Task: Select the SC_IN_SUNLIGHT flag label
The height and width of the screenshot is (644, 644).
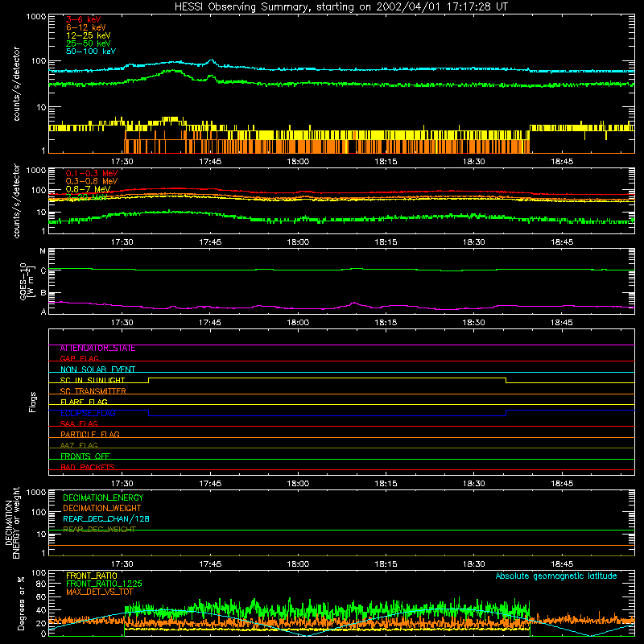Action: (x=93, y=380)
